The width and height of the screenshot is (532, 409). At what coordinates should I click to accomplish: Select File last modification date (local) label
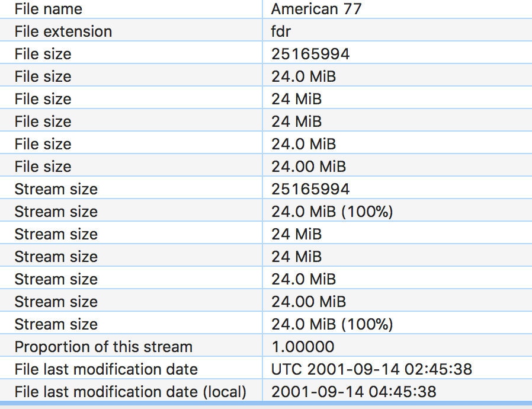point(130,392)
